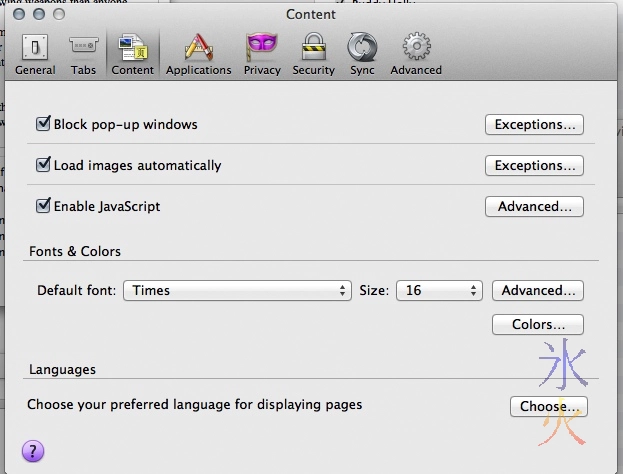The image size is (623, 474).
Task: Disable the Enable JavaScript checkbox
Action: [x=43, y=206]
